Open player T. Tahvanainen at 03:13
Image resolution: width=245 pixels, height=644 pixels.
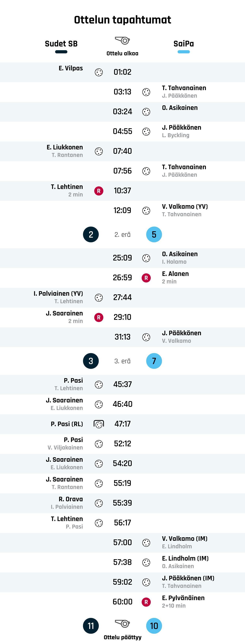pos(184,88)
